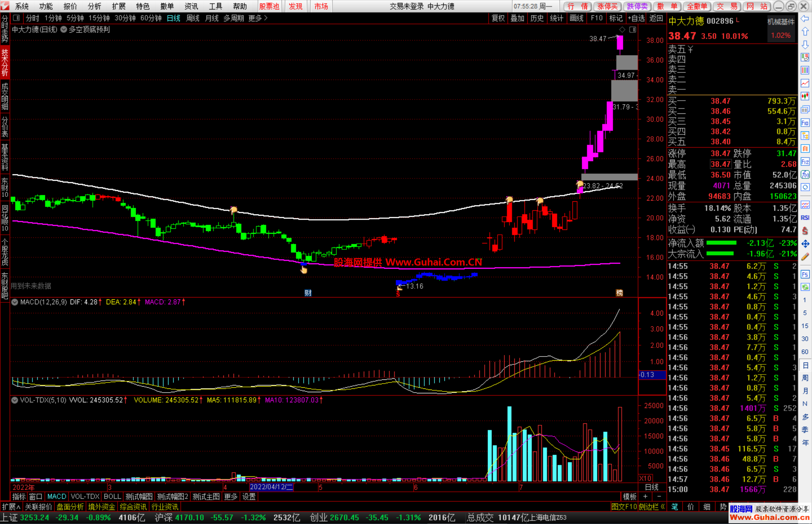
Task: Open the 系统 menu
Action: coord(22,6)
